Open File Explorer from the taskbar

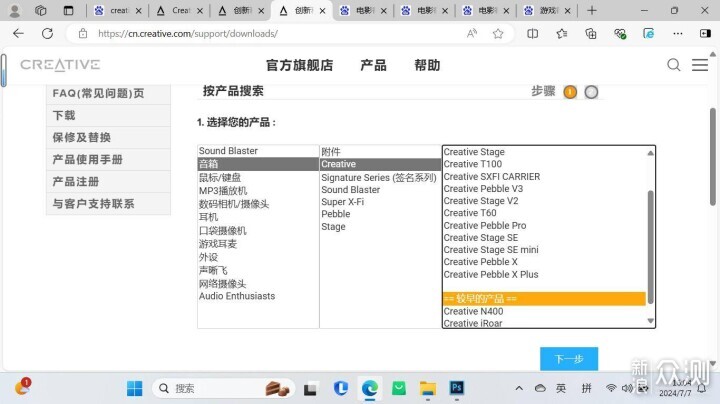coord(428,388)
